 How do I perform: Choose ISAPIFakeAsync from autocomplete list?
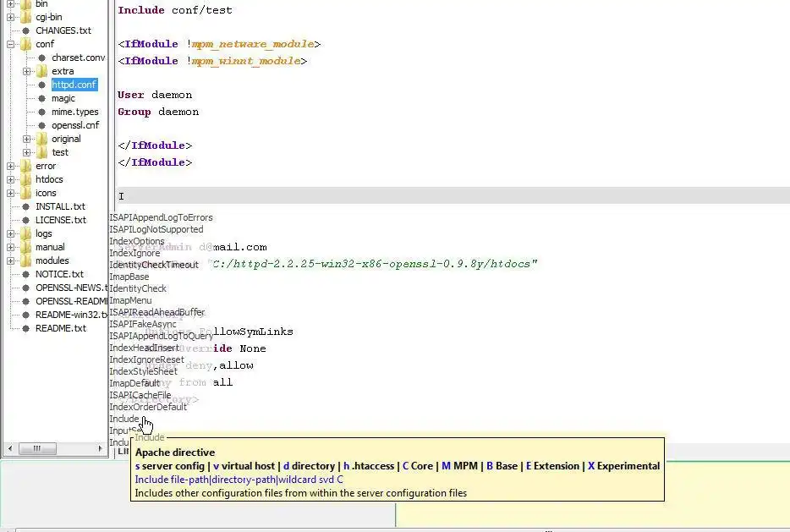(143, 324)
